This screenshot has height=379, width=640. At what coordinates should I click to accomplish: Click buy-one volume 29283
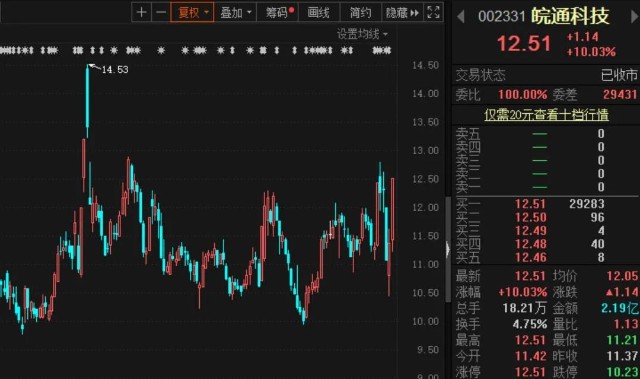pos(587,204)
